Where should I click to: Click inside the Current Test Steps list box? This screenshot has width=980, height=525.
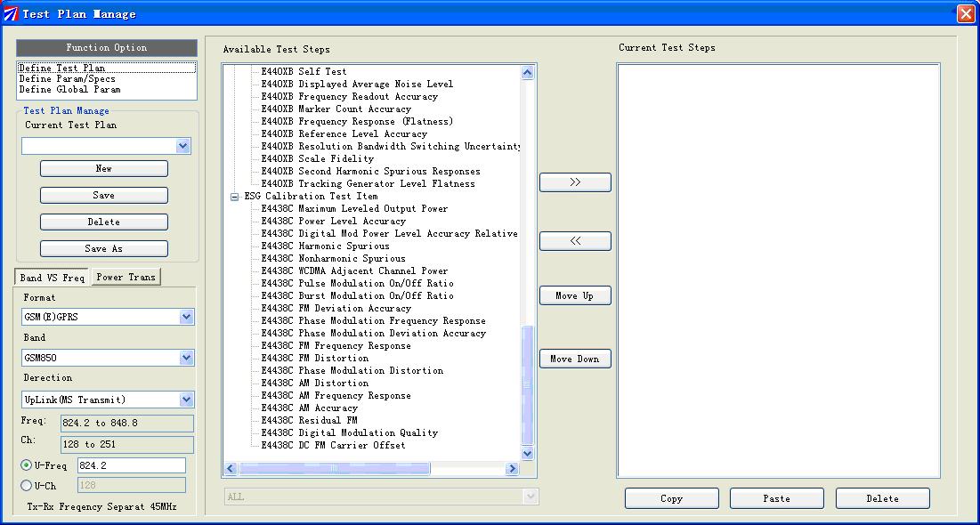click(778, 271)
